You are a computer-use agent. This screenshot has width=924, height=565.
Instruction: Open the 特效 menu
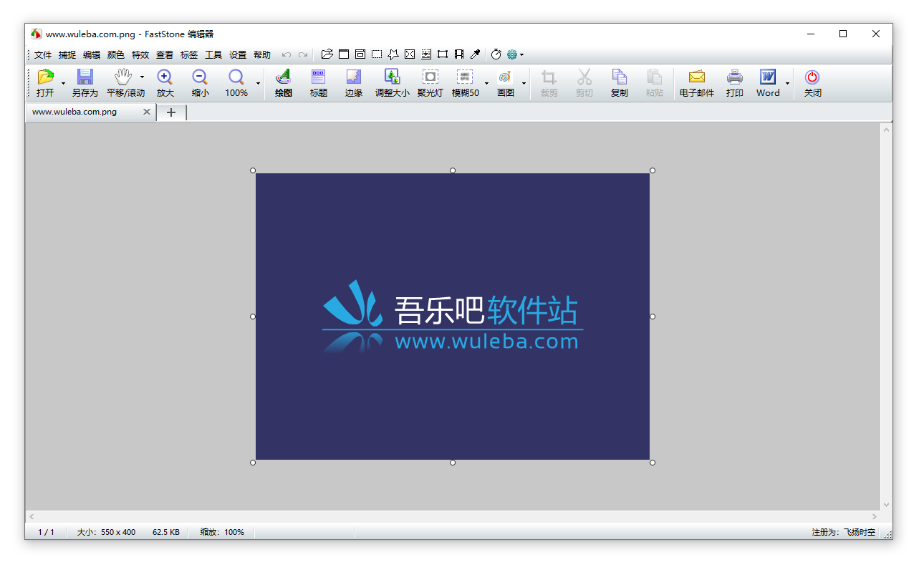click(x=140, y=54)
